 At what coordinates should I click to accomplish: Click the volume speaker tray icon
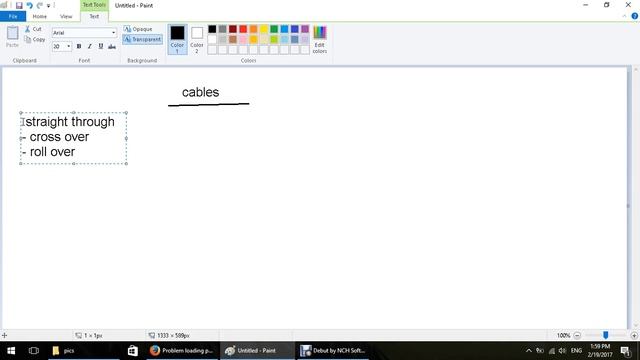pos(562,351)
